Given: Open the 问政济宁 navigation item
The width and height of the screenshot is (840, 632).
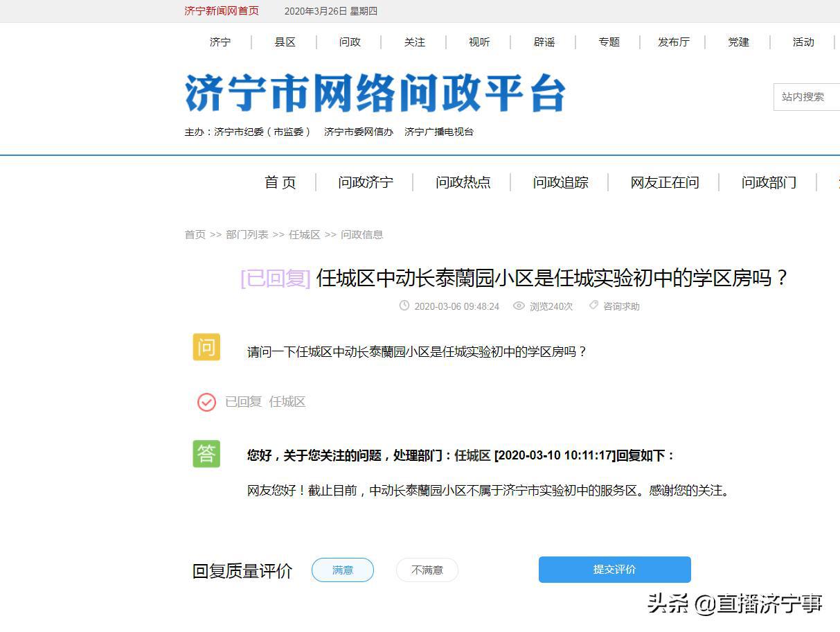Looking at the screenshot, I should [x=365, y=183].
